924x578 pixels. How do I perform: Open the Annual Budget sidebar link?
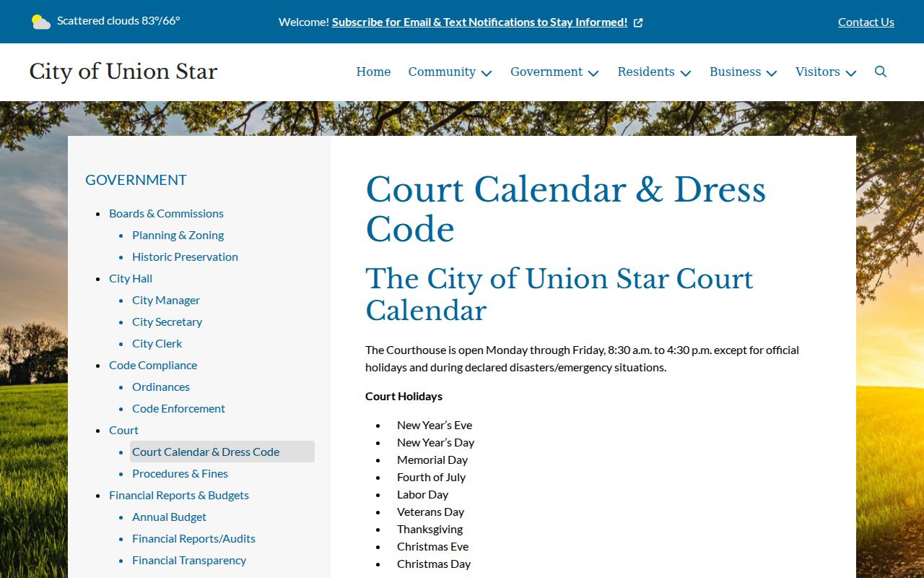click(169, 517)
